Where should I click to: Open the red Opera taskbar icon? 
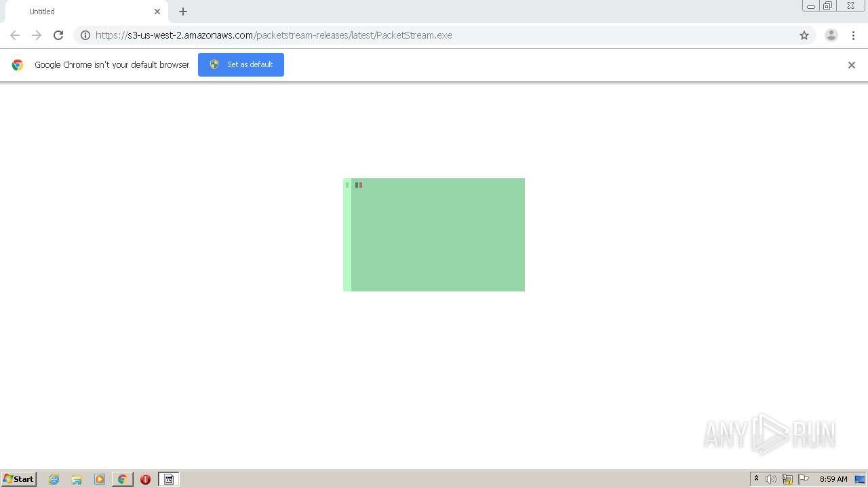click(145, 479)
